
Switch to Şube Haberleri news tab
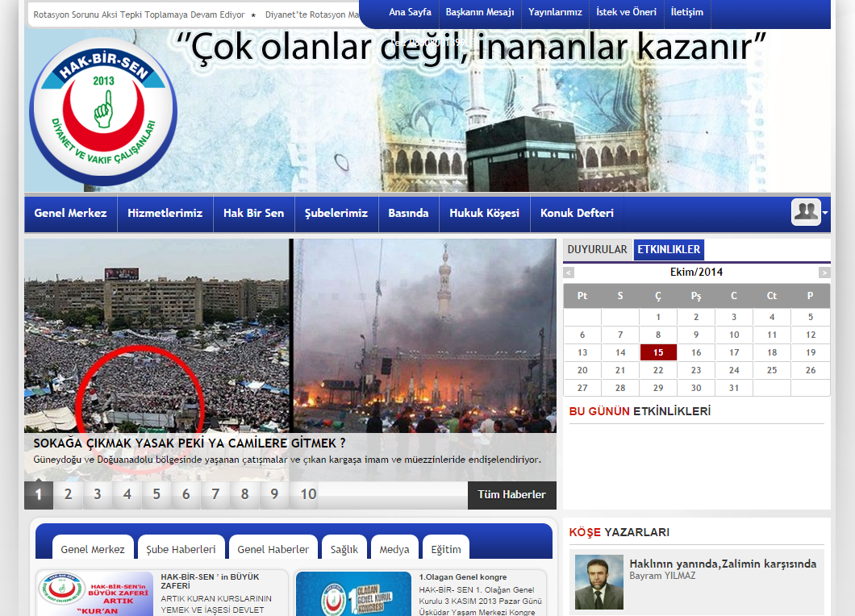pos(181,549)
